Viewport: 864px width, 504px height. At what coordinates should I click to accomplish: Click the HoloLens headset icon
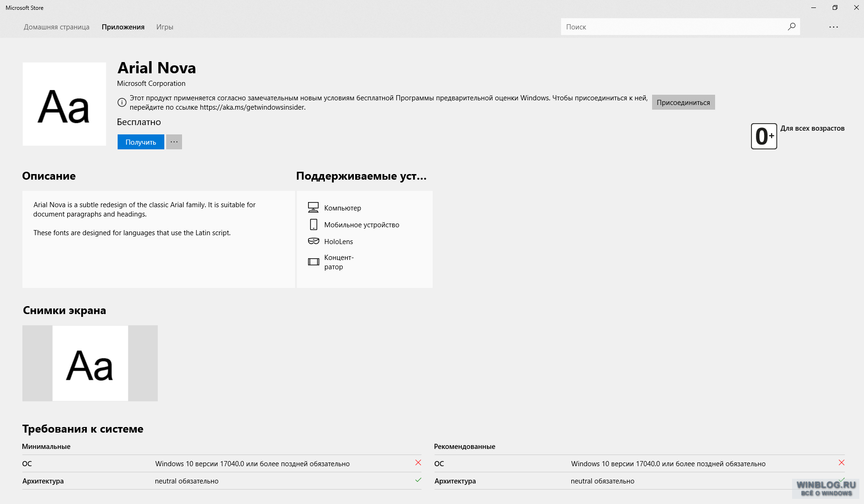pyautogui.click(x=313, y=241)
